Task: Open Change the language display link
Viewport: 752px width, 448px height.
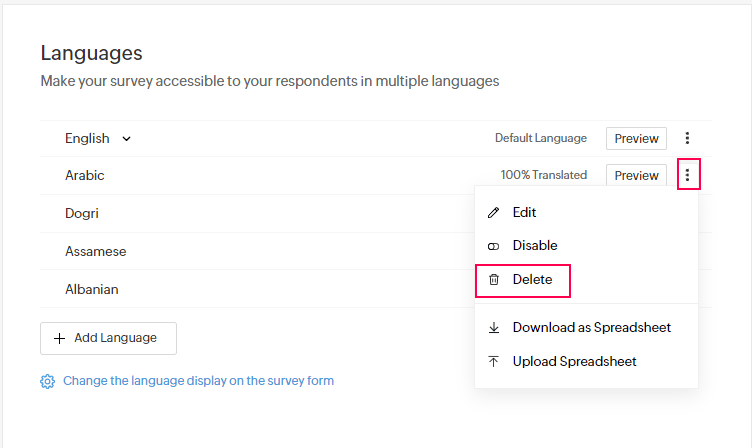Action: coord(198,381)
